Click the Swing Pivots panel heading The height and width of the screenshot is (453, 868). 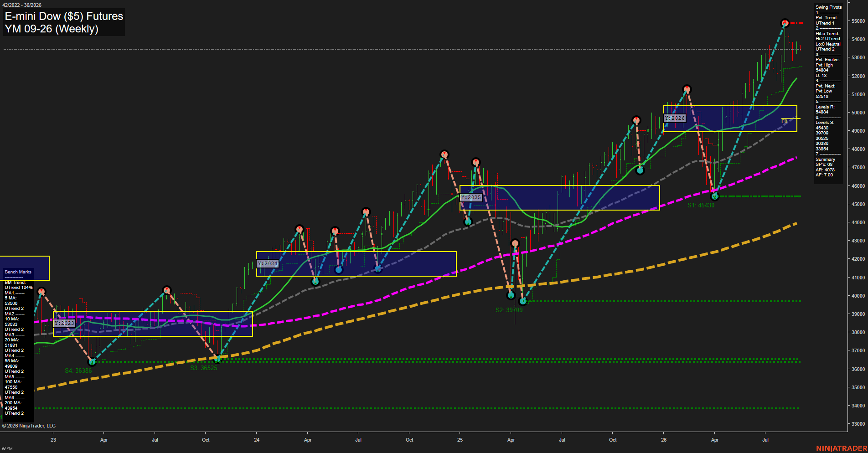(x=828, y=7)
